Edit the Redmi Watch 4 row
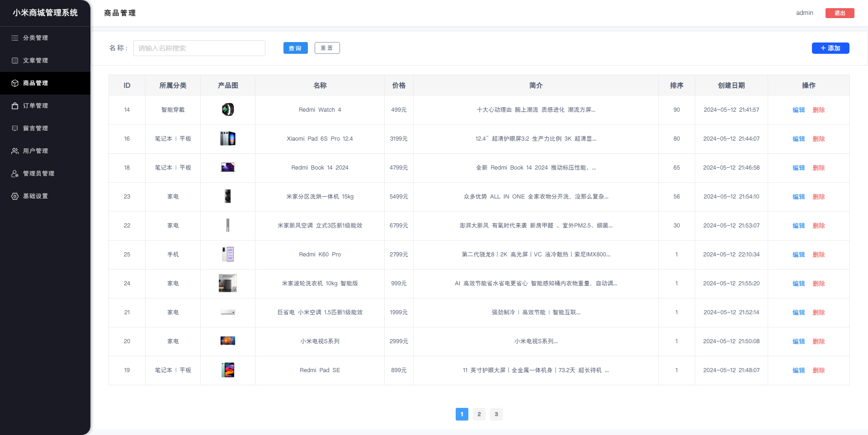 click(x=799, y=110)
